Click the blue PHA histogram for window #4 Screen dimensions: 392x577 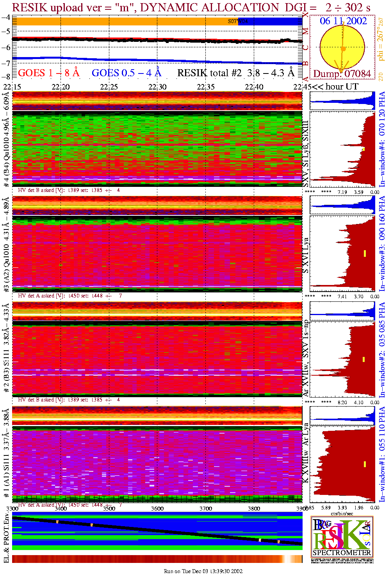coord(342,101)
